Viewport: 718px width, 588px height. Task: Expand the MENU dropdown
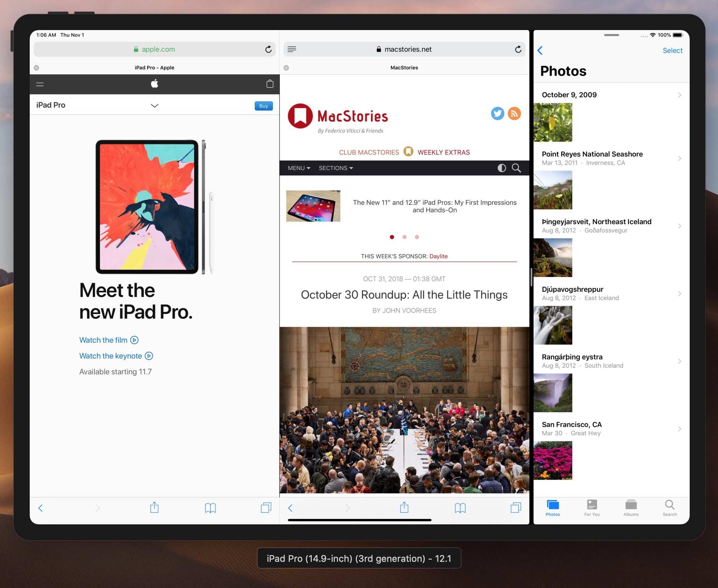coord(299,168)
